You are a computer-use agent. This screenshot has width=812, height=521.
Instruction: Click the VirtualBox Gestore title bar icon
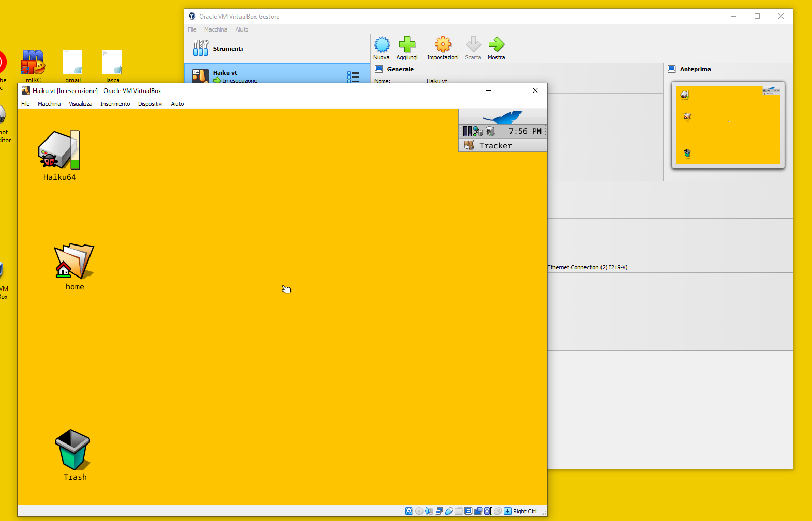[x=192, y=16]
